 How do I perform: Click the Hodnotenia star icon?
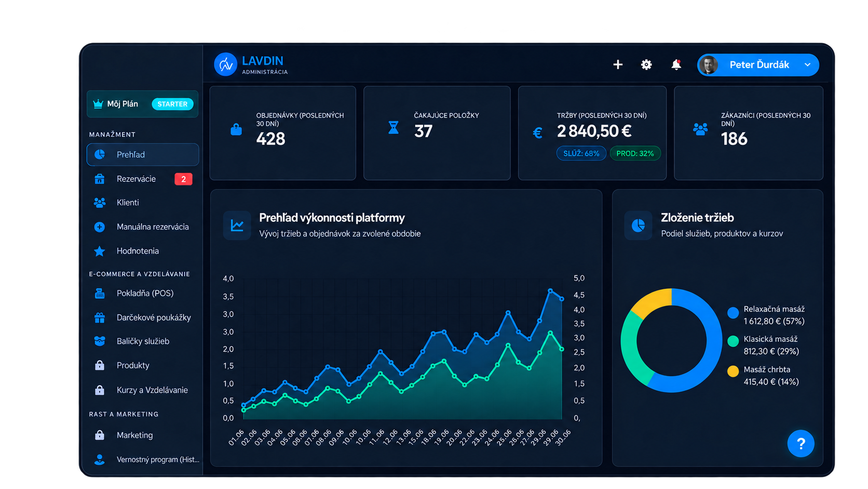coord(100,251)
